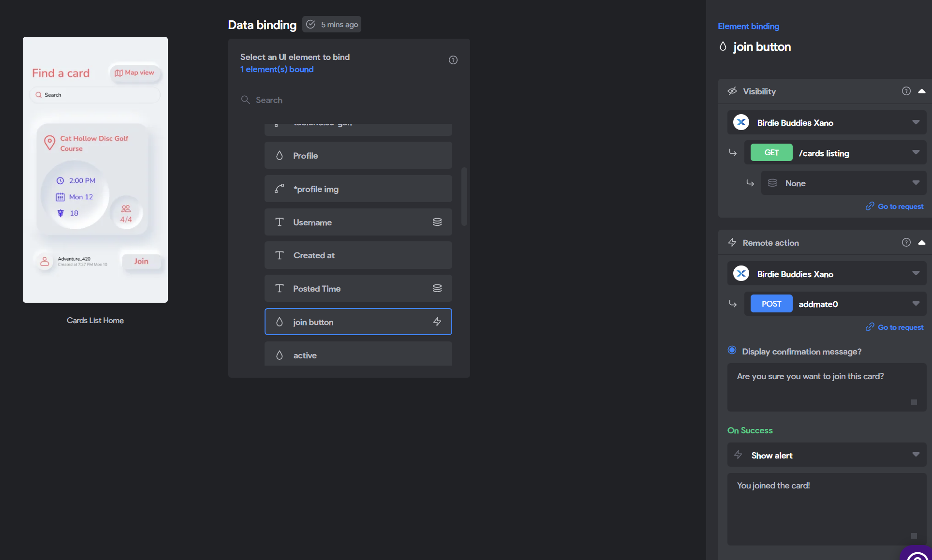The image size is (932, 560).
Task: Click the 1 element(s) bound link
Action: pos(277,69)
